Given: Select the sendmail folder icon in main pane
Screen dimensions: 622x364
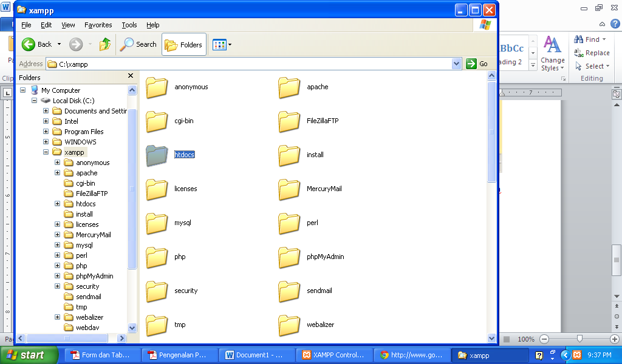Looking at the screenshot, I should (289, 291).
